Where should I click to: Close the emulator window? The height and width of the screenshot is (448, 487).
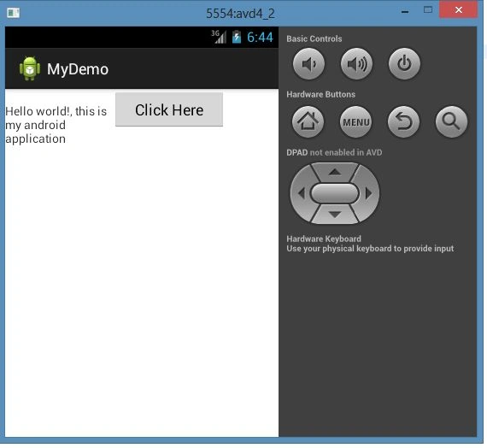[x=459, y=9]
